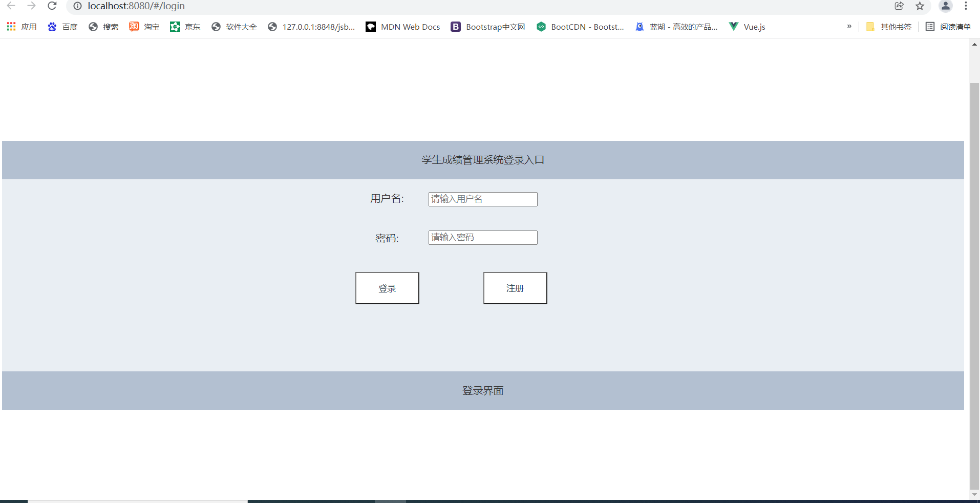Bookmark this page with star icon

point(920,6)
